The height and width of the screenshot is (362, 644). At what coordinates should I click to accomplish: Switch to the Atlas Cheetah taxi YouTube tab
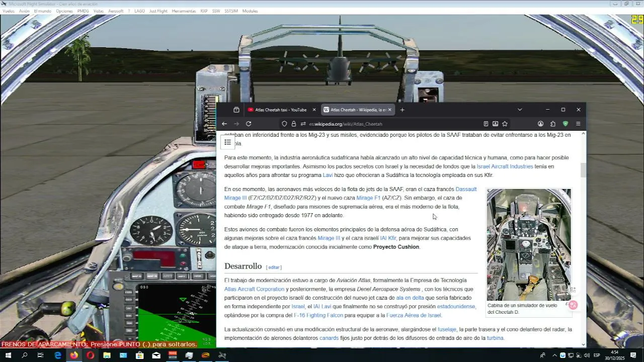tap(281, 110)
